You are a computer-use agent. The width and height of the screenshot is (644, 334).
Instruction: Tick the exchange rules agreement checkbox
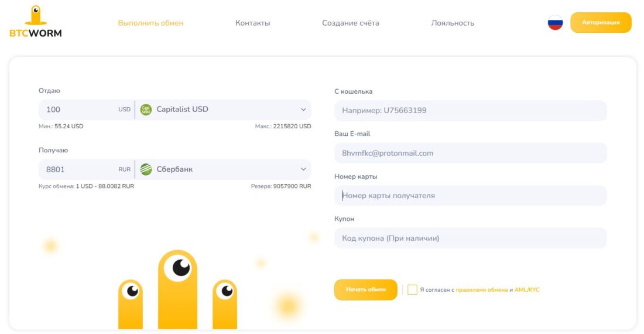point(412,289)
